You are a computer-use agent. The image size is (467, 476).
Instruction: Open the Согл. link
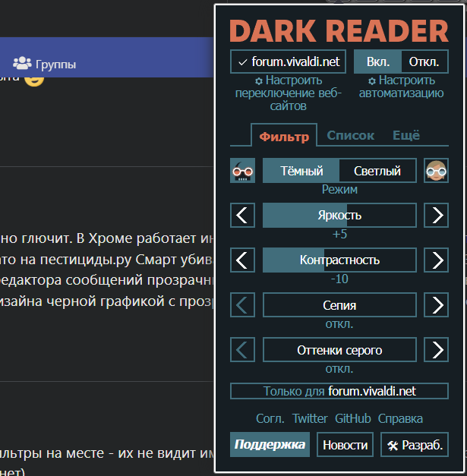[x=270, y=418]
